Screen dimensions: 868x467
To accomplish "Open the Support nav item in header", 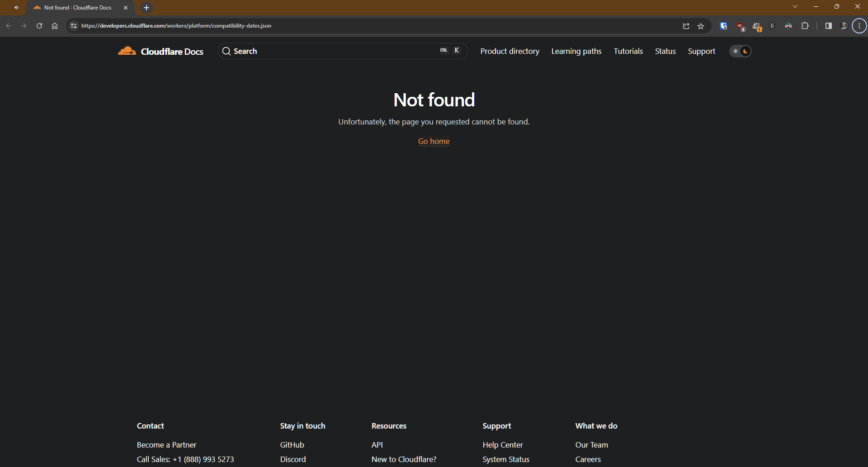I will [x=702, y=51].
